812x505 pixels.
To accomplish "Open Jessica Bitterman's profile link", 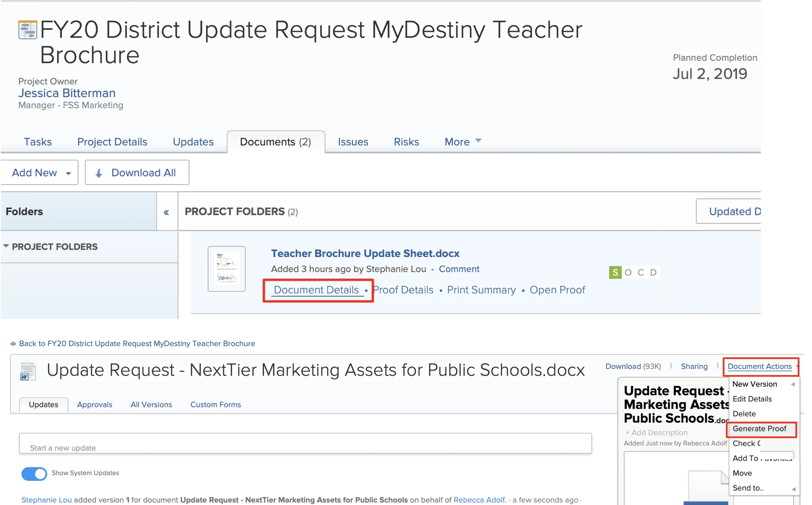I will pyautogui.click(x=67, y=93).
